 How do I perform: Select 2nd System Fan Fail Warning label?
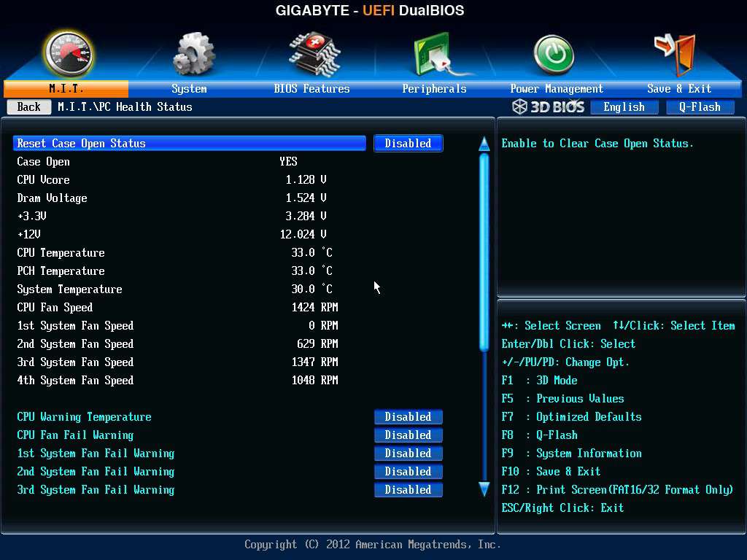[96, 472]
